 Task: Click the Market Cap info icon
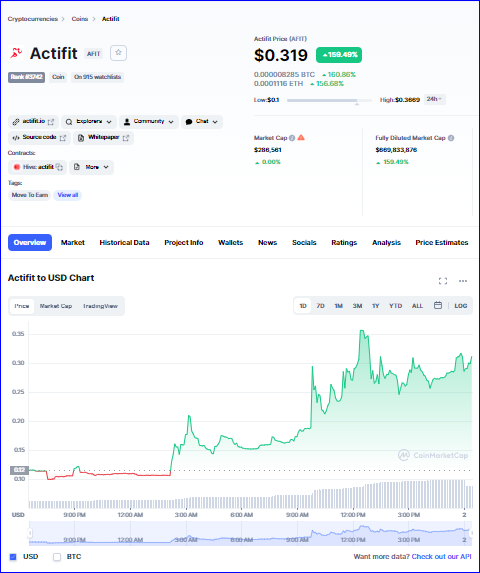coord(292,138)
